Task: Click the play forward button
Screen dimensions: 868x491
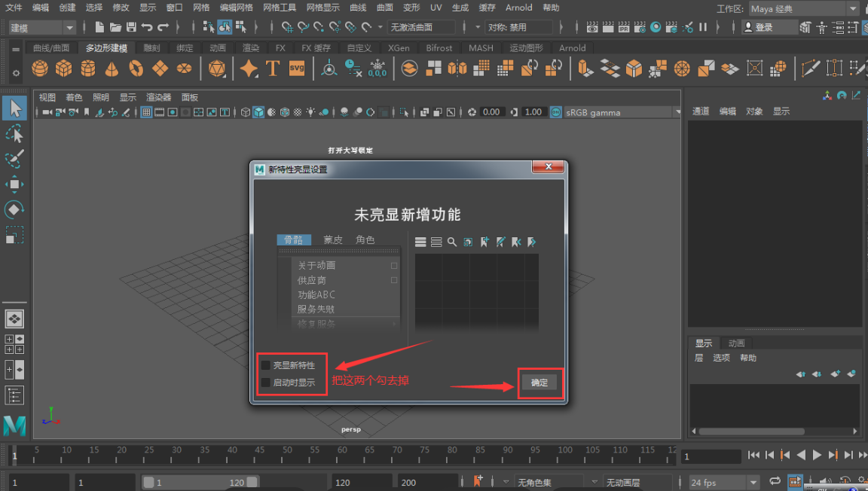Action: (817, 455)
